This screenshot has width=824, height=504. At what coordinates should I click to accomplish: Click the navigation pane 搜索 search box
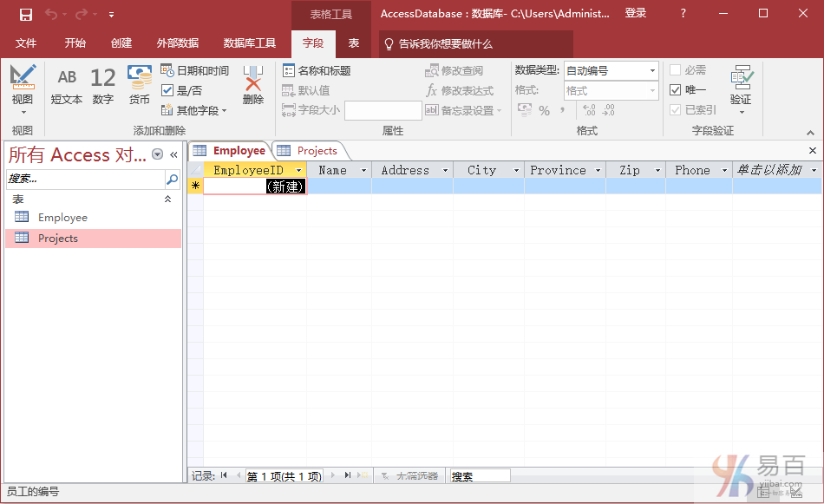[85, 179]
